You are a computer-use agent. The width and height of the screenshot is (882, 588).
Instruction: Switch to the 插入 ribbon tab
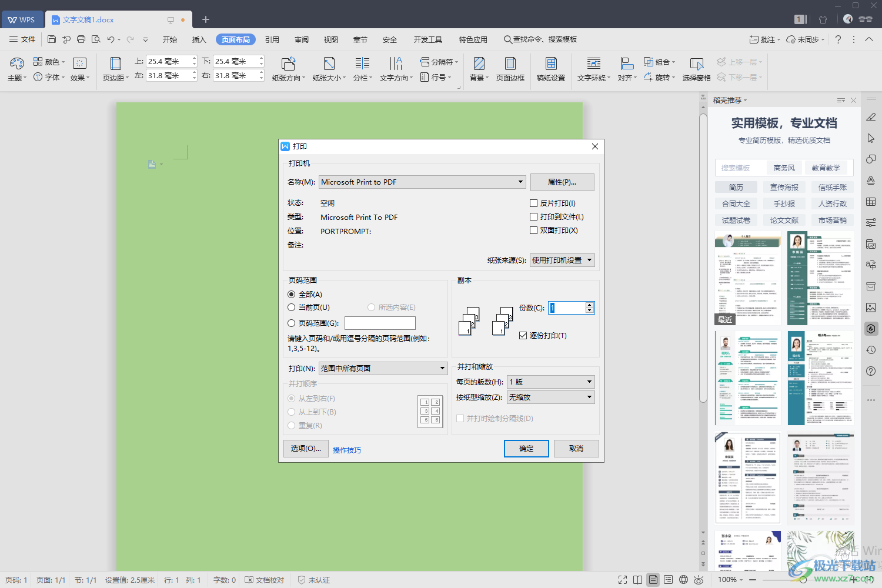click(199, 40)
